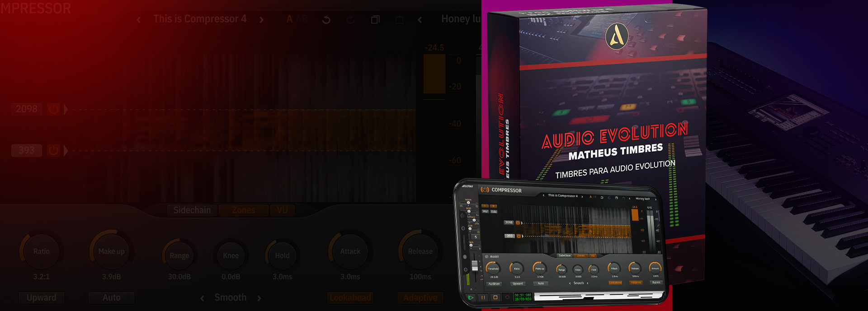Click the undo arrow in the large background toolbar
This screenshot has width=868, height=311.
pyautogui.click(x=326, y=20)
